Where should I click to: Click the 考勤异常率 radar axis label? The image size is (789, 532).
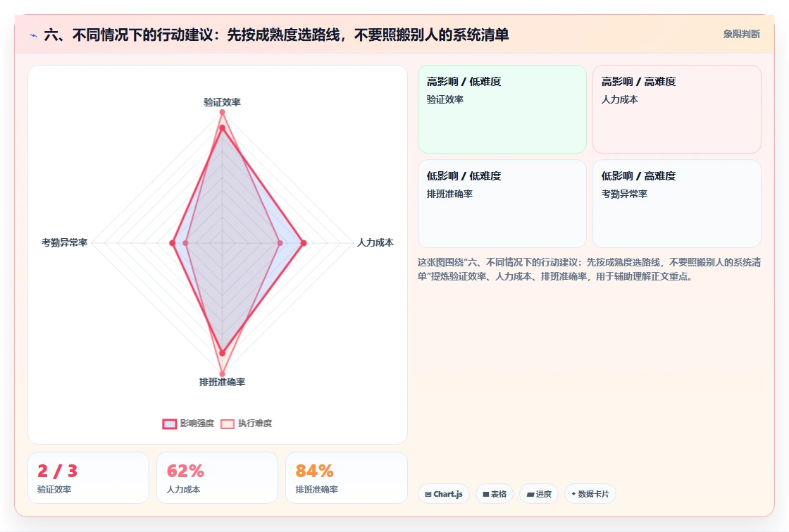click(x=64, y=242)
